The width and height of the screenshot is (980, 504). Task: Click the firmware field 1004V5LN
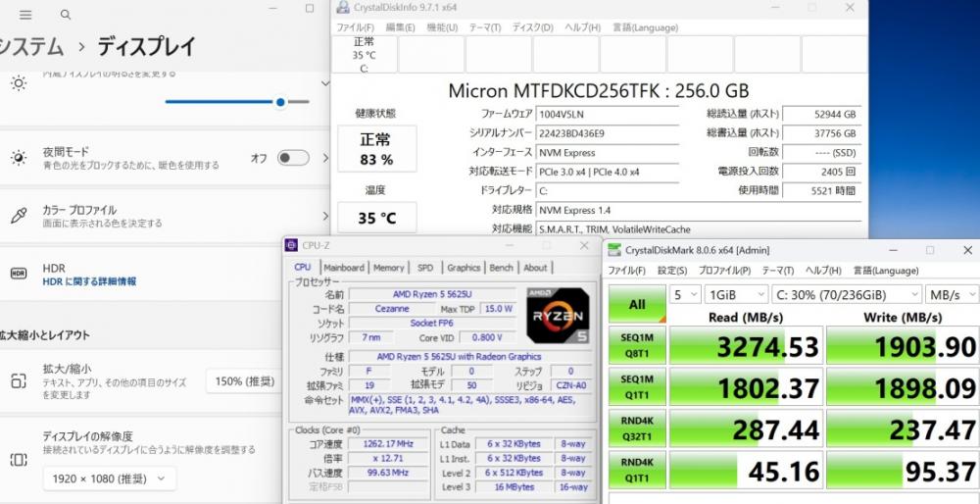click(x=607, y=114)
